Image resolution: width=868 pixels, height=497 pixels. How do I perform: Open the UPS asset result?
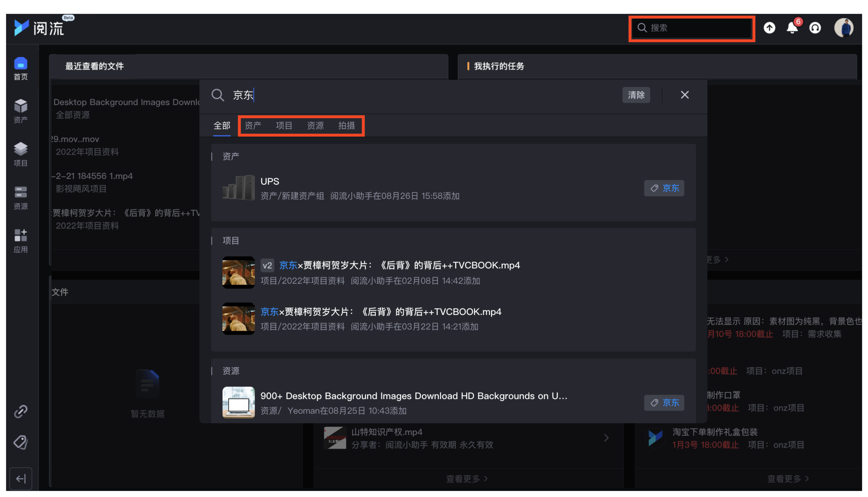click(453, 188)
